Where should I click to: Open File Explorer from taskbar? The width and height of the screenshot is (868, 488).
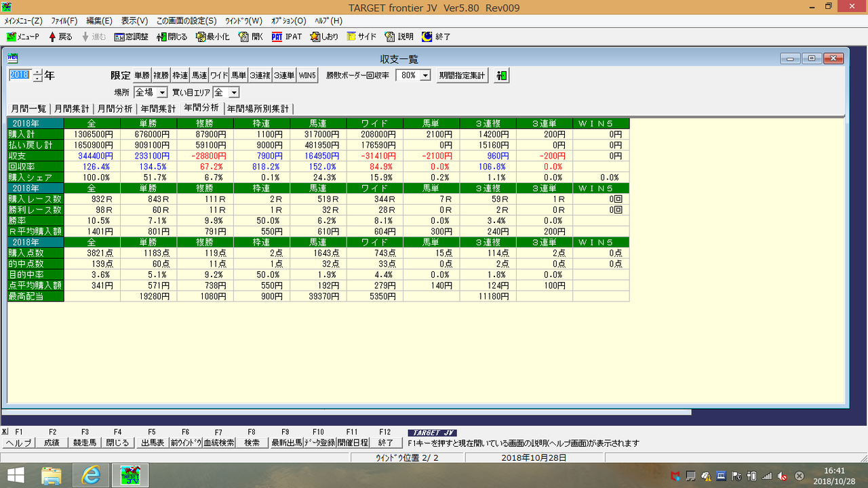(x=52, y=475)
